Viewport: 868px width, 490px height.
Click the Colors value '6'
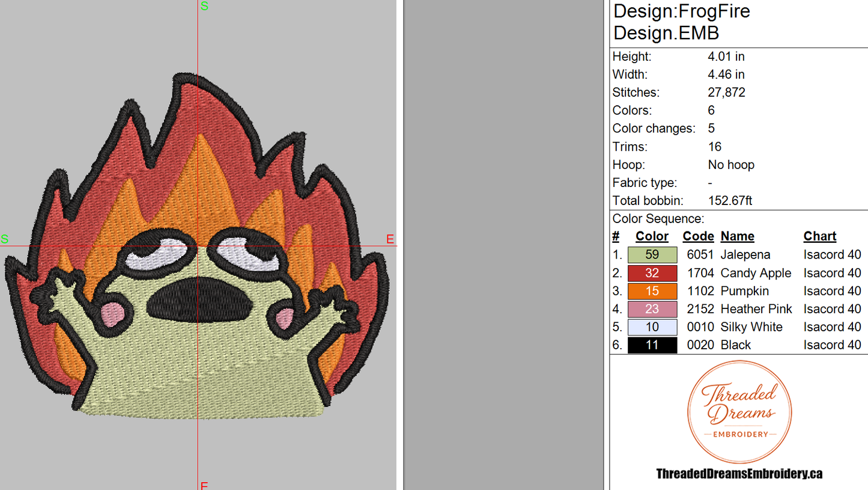pyautogui.click(x=712, y=111)
